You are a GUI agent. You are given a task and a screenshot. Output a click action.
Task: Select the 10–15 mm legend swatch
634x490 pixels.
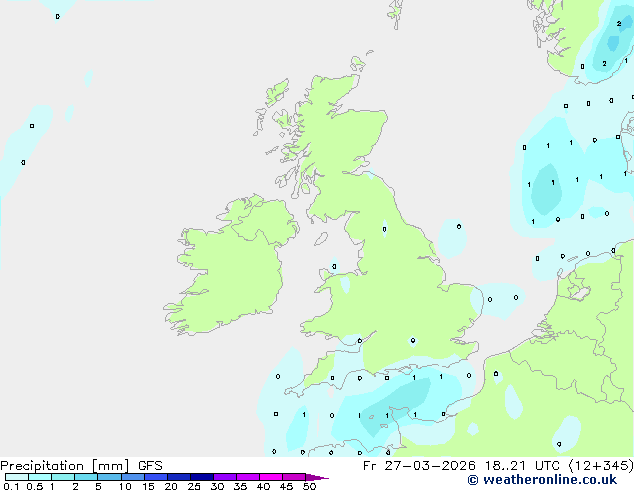click(133, 477)
